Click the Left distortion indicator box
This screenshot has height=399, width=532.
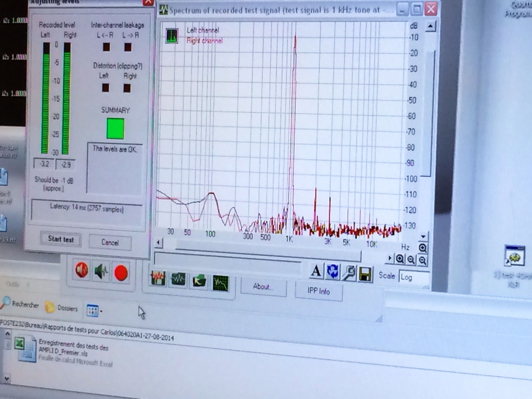coord(105,88)
